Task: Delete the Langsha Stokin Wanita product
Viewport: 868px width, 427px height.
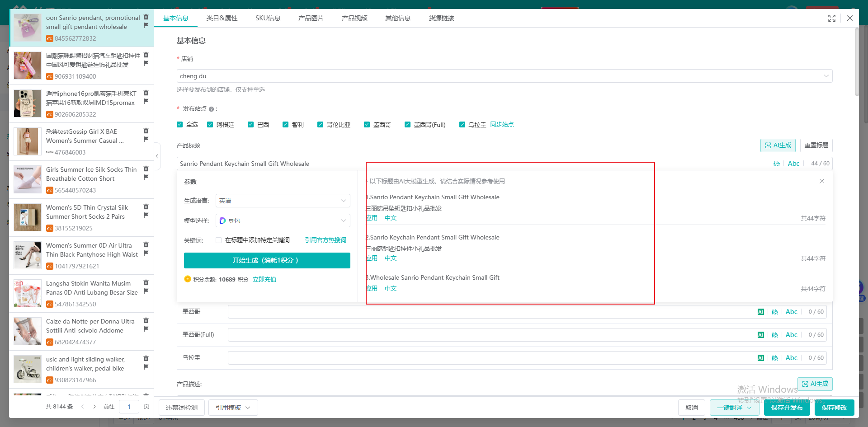Action: coord(146,282)
